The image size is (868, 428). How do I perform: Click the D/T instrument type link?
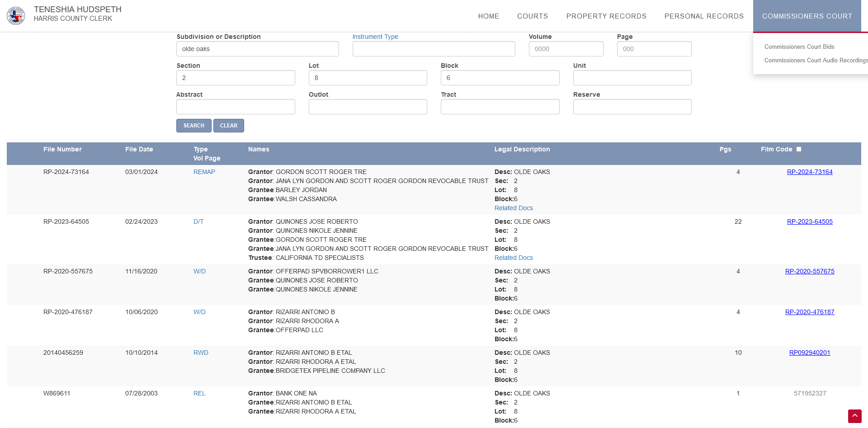(x=198, y=221)
